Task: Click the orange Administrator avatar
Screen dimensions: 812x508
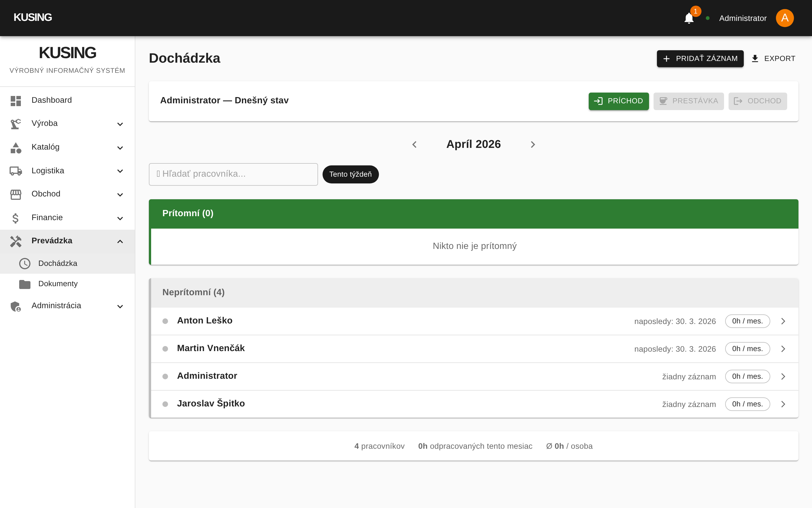Action: click(784, 18)
